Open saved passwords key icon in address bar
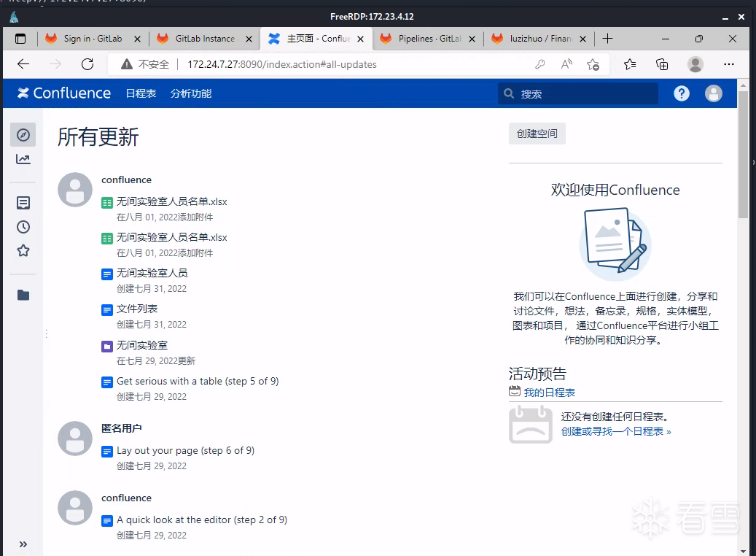Screen dimensions: 756x556 tap(540, 64)
